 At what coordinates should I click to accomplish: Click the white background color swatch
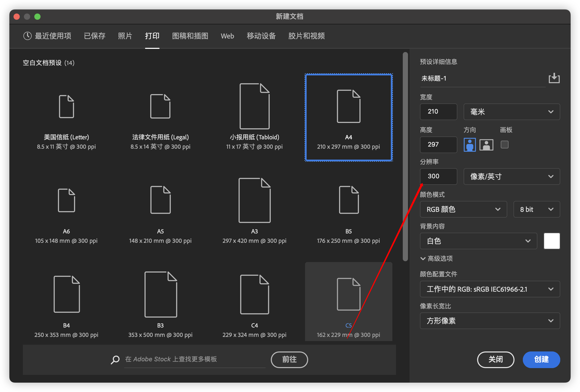(552, 241)
